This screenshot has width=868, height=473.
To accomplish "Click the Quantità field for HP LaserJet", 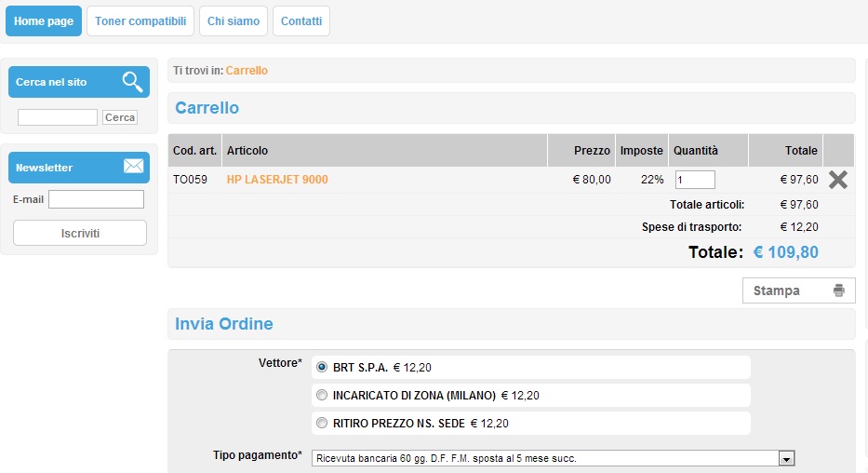I will pyautogui.click(x=694, y=180).
